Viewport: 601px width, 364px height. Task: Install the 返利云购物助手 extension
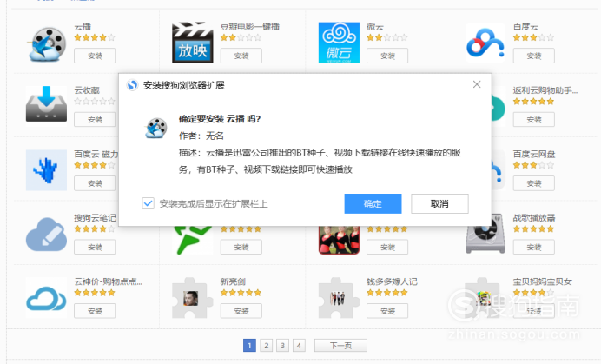(x=534, y=120)
